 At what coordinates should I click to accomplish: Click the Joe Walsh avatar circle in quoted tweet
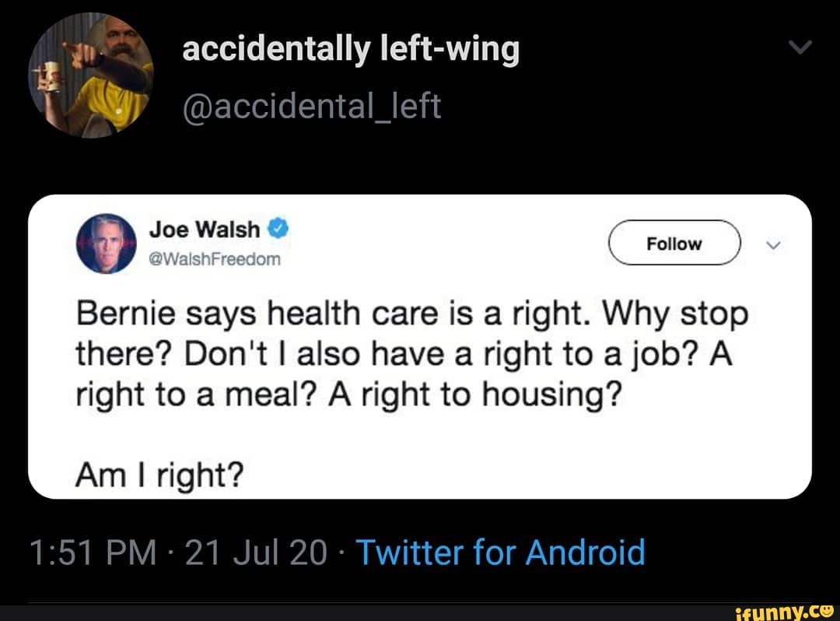pyautogui.click(x=107, y=243)
